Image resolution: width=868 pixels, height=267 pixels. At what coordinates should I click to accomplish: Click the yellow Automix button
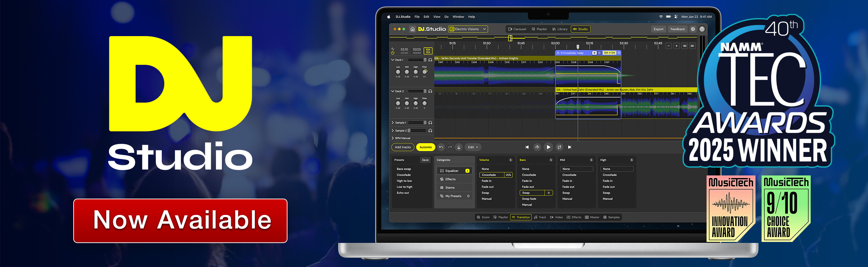coord(426,147)
